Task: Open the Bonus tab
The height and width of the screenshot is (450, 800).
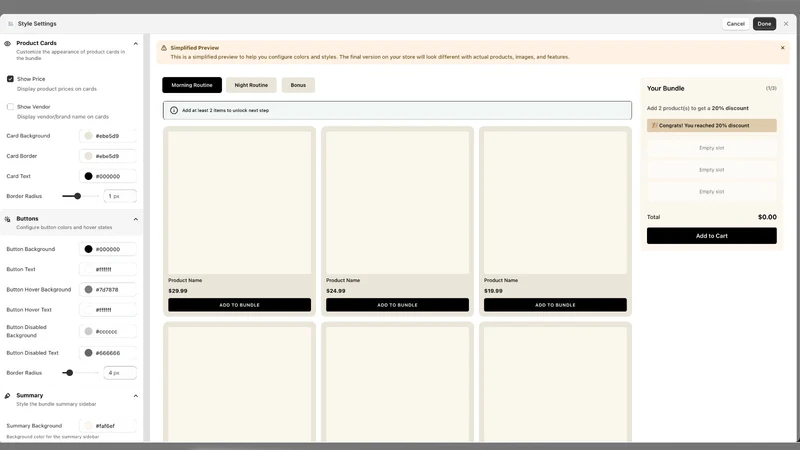Action: click(x=298, y=85)
